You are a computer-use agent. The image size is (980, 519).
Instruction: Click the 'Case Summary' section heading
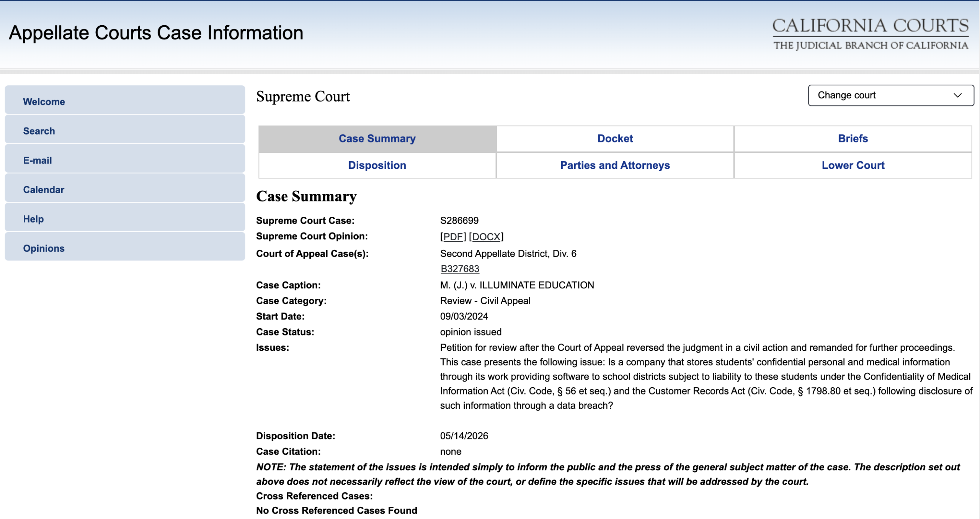[x=307, y=196]
